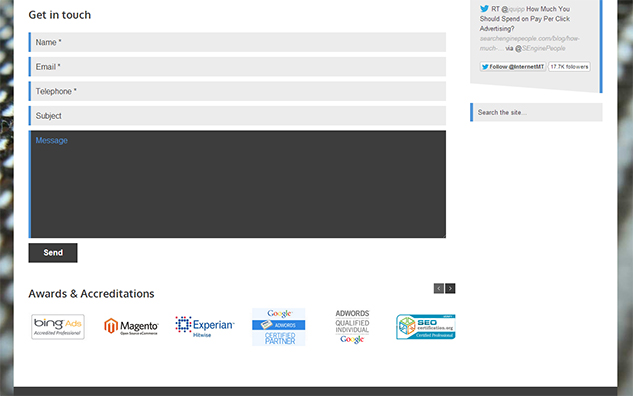The height and width of the screenshot is (396, 633).
Task: Click the Email input field
Action: click(x=237, y=67)
